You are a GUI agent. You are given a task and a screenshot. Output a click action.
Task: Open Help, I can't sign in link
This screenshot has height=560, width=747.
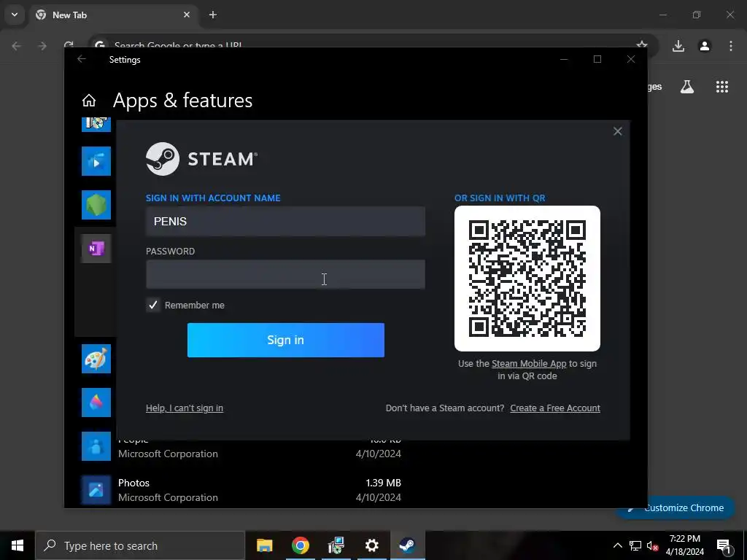click(x=185, y=408)
